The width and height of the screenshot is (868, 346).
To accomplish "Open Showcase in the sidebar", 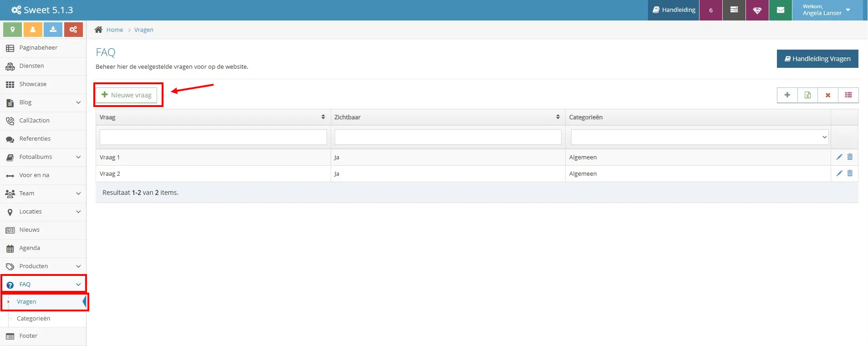I will (43, 84).
